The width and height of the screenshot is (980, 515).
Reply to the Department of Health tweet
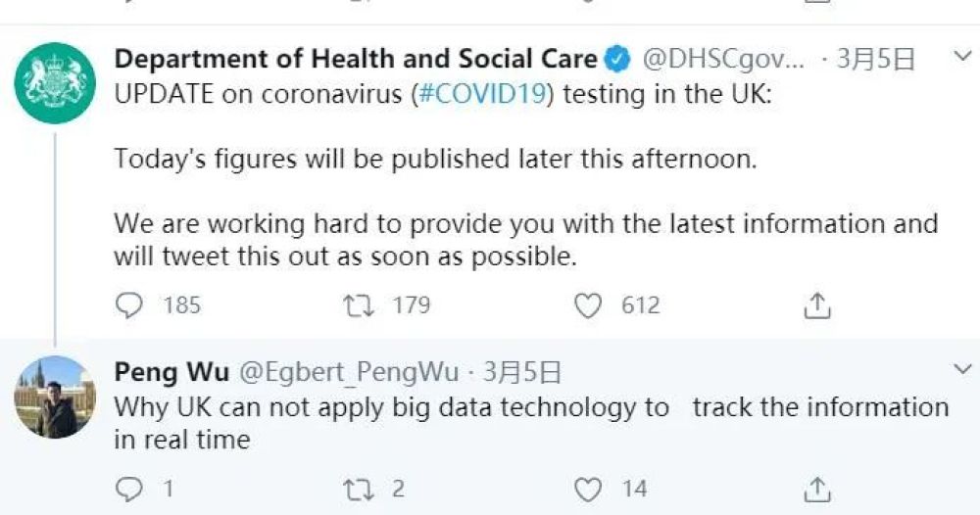coord(130,305)
